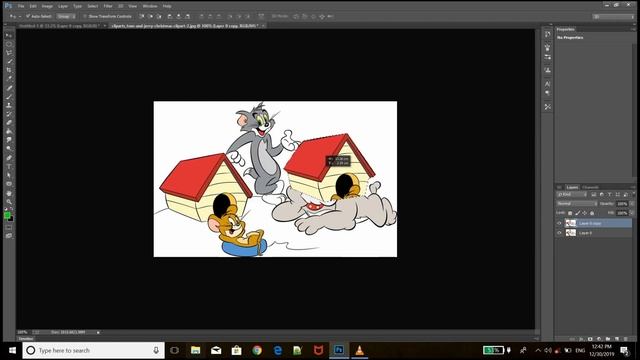Screen dimensions: 640x360
Task: Open the Move tool preset picker arrow
Action: coord(20,16)
